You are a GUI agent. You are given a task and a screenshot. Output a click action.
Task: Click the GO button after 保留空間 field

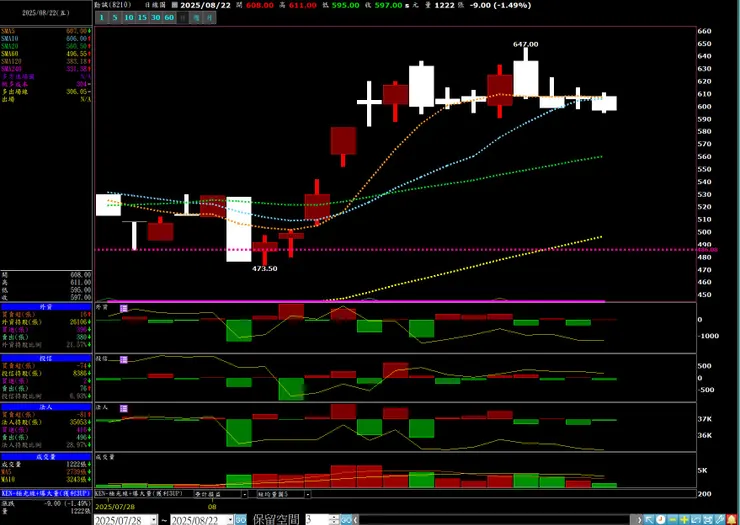click(x=346, y=520)
